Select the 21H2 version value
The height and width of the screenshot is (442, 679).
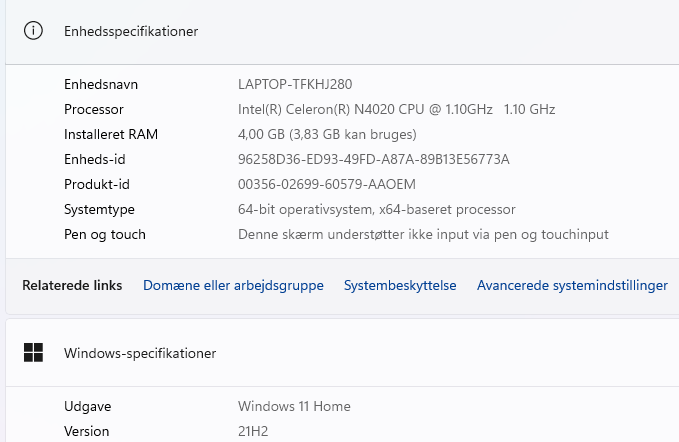coord(253,431)
